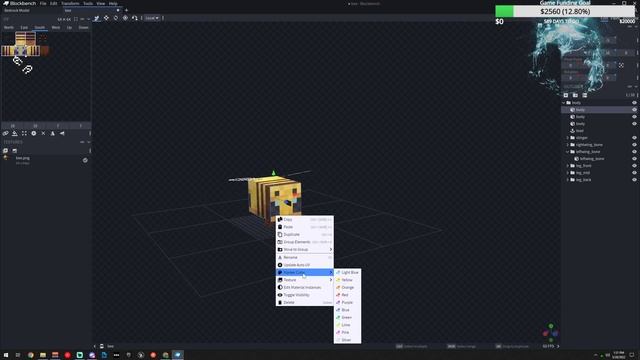Click the chain-link icon in UV toolbar
The width and height of the screenshot is (640, 360).
[x=5, y=133]
